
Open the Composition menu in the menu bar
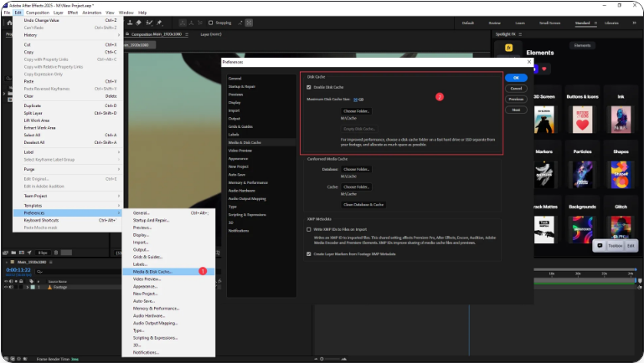[x=38, y=13]
